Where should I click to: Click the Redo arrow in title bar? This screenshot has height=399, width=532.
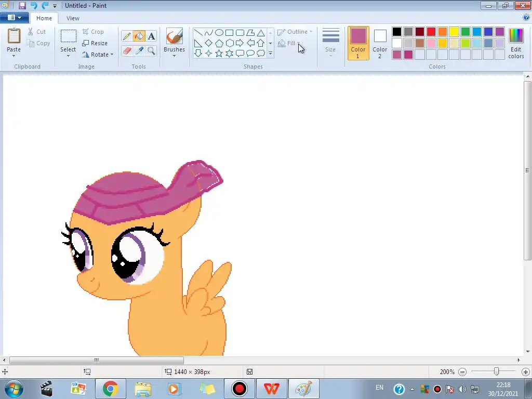[x=45, y=5]
